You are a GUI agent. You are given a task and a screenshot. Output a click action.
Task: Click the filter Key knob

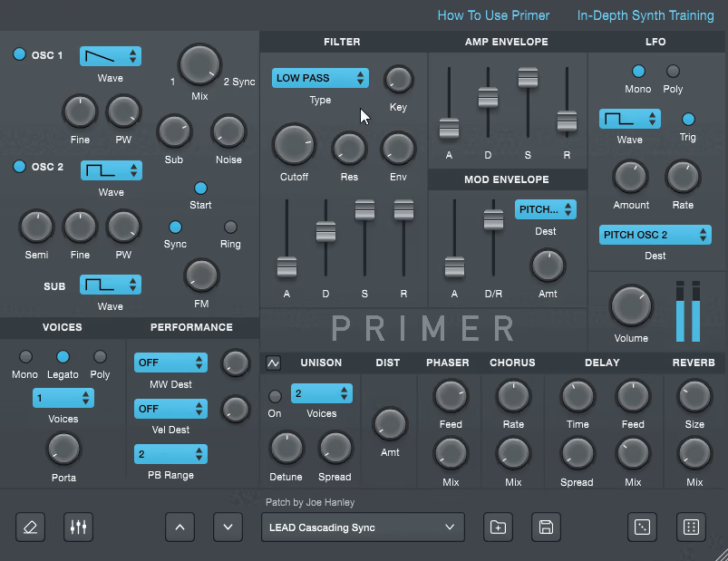[398, 80]
